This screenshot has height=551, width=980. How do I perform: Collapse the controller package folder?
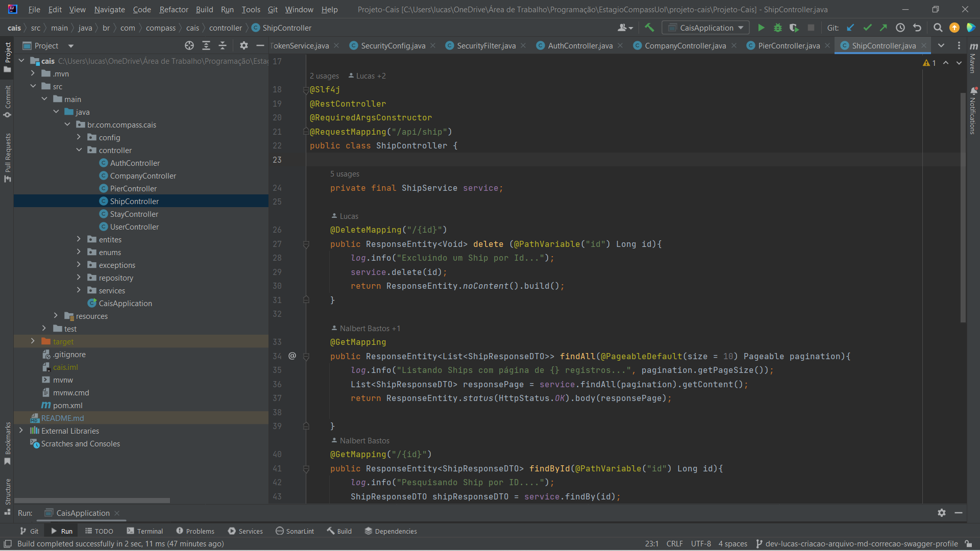79,150
